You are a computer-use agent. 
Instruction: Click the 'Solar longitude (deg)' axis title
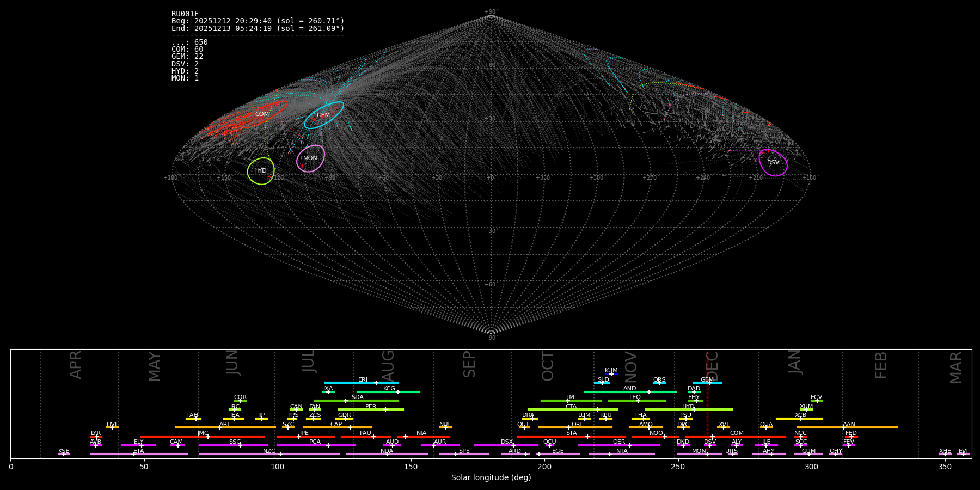point(491,478)
